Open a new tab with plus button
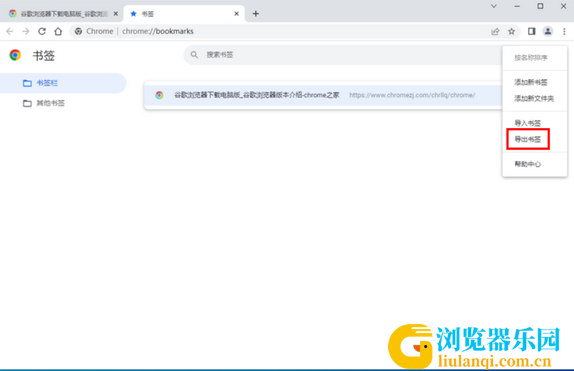This screenshot has height=371, width=574. 256,14
